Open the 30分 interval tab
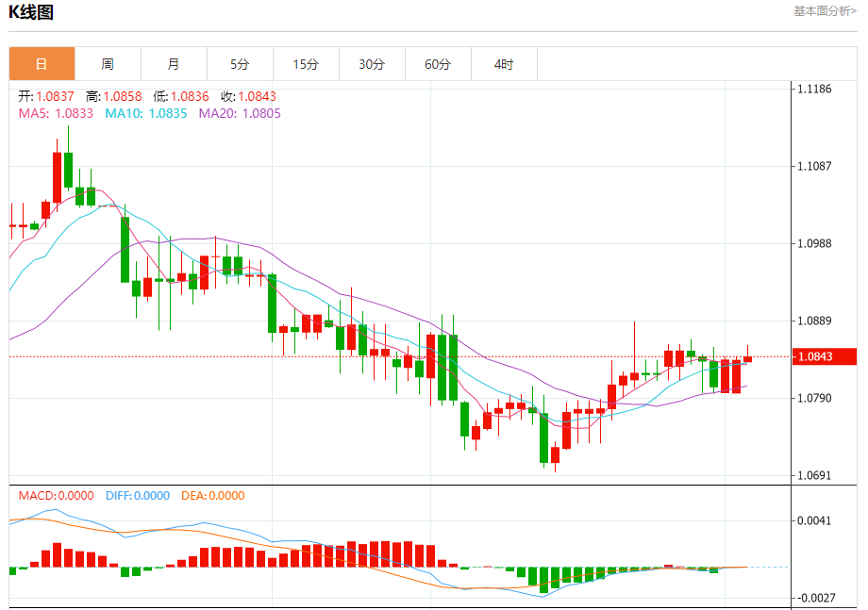Screen dimensions: 868x610 (372, 64)
